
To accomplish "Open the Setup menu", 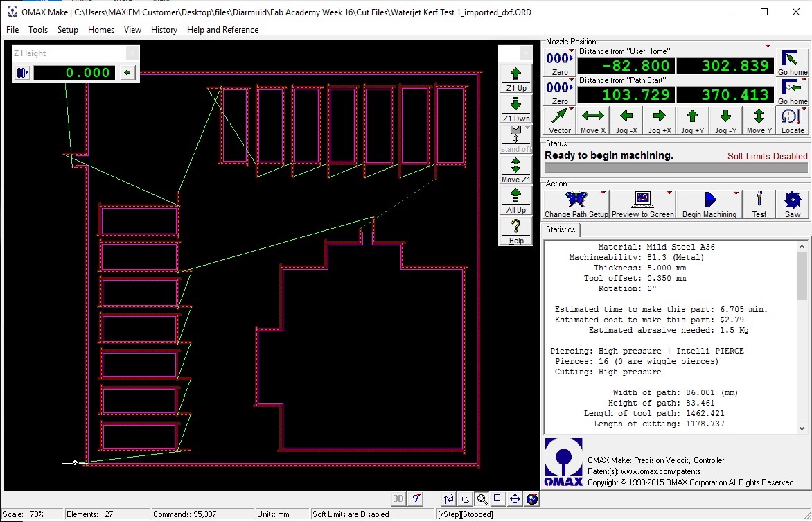I will (67, 30).
